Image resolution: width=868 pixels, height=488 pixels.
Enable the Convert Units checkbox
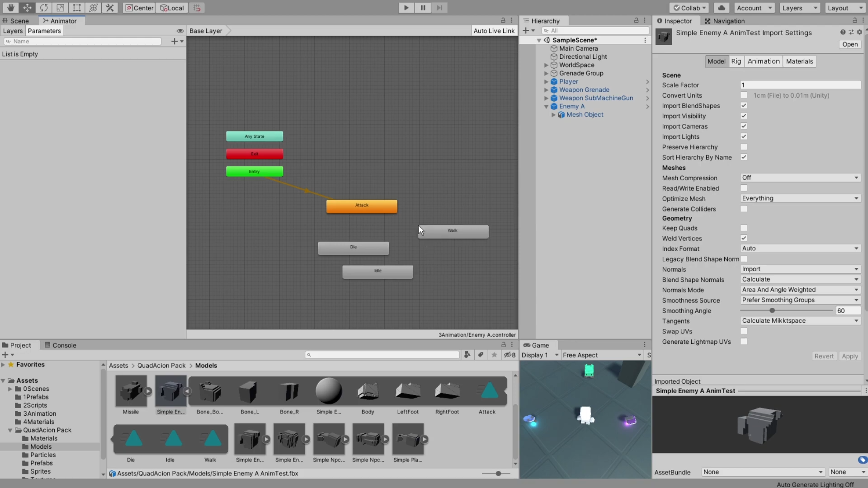pos(744,95)
